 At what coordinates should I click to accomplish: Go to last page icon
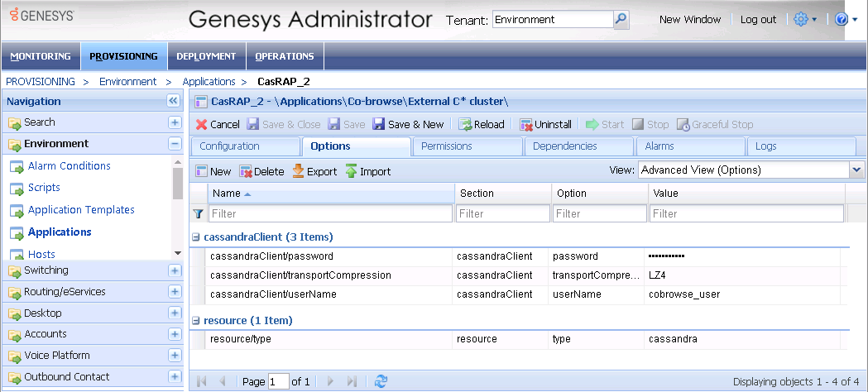click(x=352, y=381)
